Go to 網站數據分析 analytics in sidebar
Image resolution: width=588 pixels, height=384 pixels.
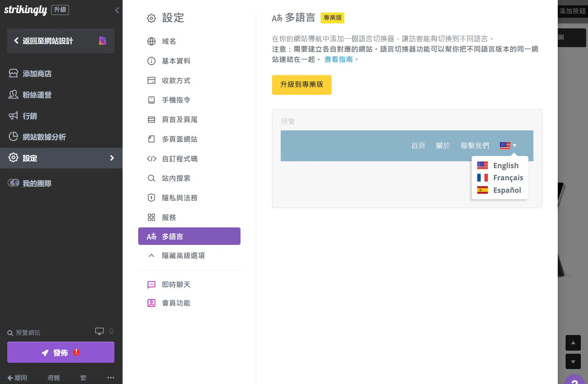[44, 137]
